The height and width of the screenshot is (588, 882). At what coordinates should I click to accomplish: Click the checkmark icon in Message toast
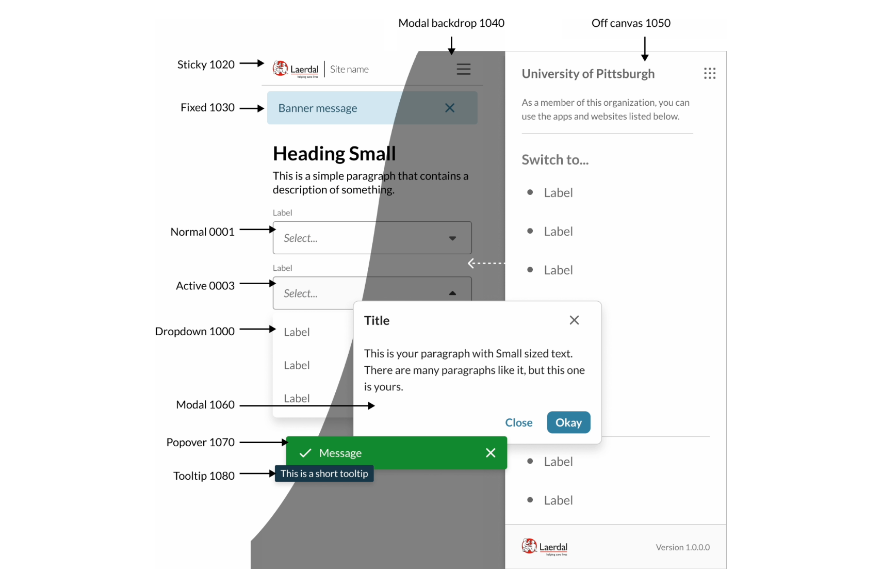[305, 453]
